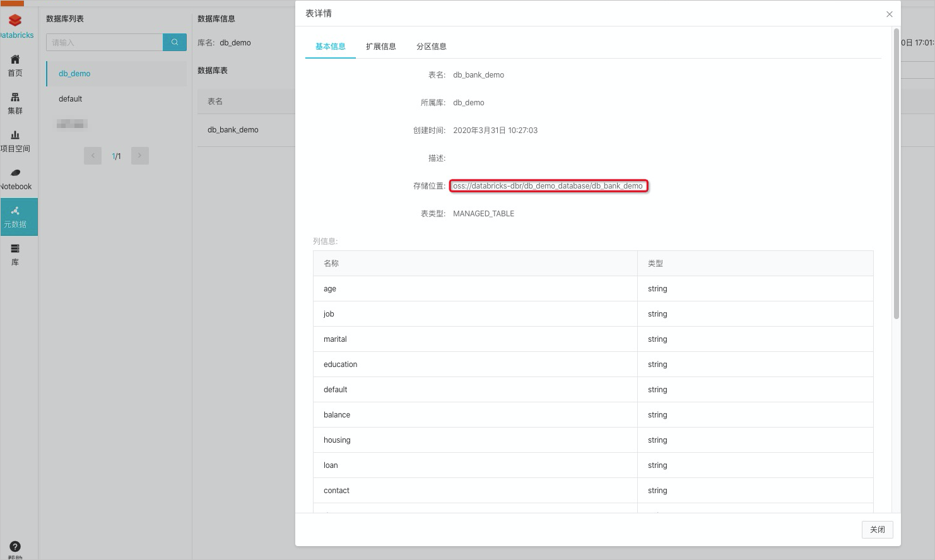Click the 表名 header in 数据库表
Screen dimensions: 935x560
215,102
